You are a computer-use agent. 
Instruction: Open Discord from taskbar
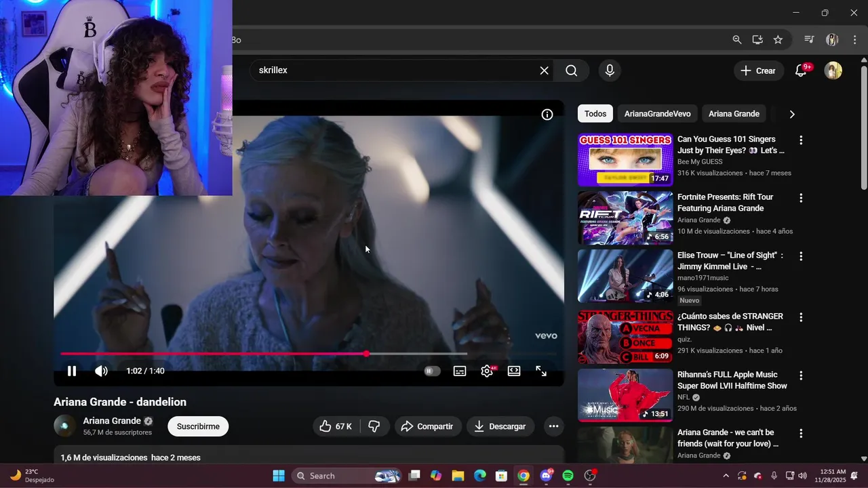[x=546, y=476]
